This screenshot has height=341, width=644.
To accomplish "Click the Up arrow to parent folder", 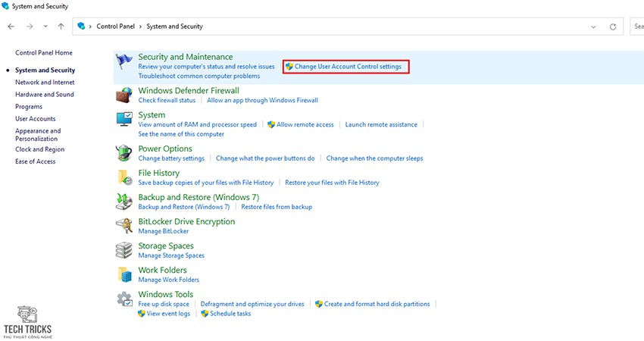I will click(61, 27).
